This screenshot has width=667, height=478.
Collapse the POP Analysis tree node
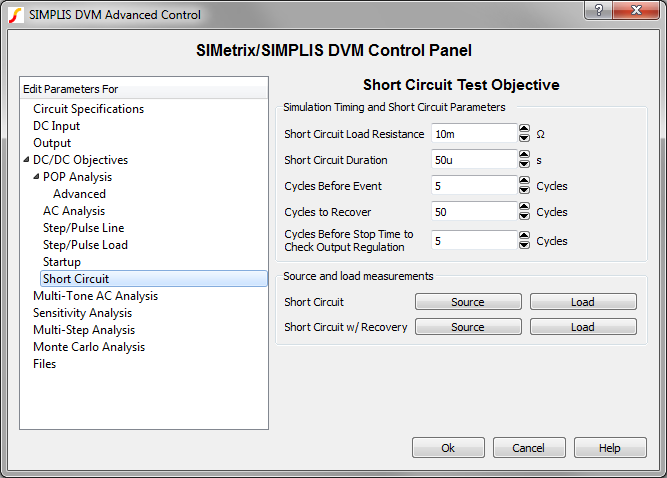tap(37, 177)
